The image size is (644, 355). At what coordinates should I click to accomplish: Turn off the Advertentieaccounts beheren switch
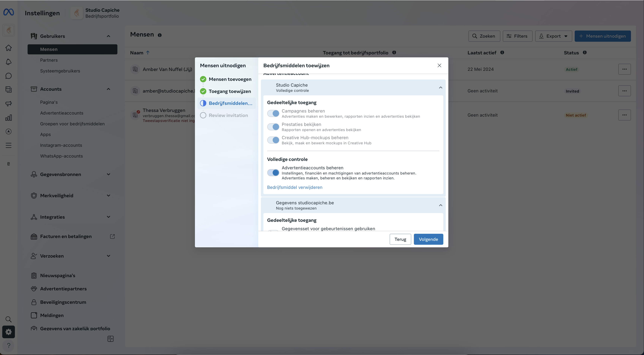click(x=273, y=173)
